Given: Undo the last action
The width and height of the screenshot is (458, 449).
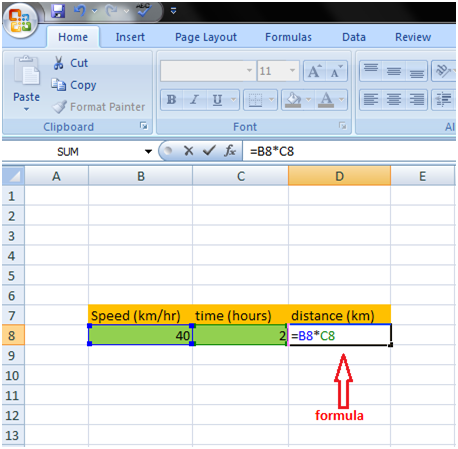Looking at the screenshot, I should pyautogui.click(x=80, y=11).
